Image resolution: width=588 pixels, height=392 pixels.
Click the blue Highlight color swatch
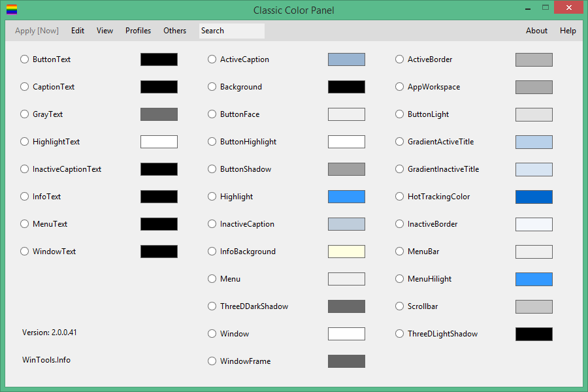point(346,197)
